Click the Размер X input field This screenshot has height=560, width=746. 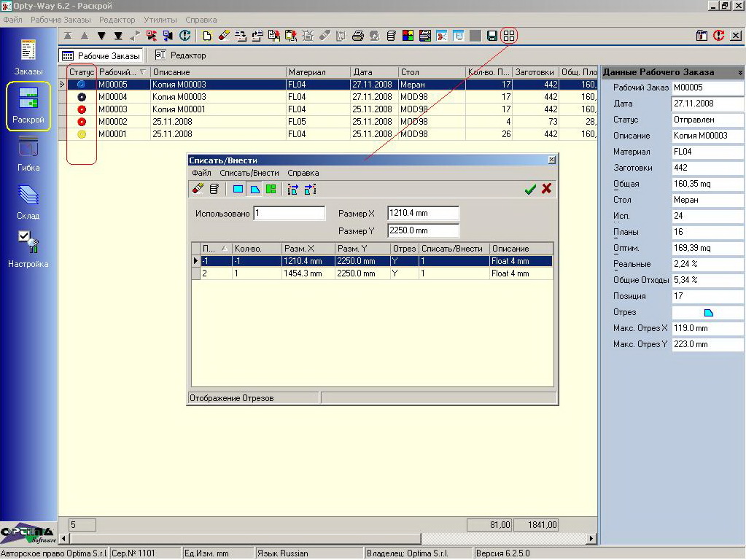(x=424, y=213)
